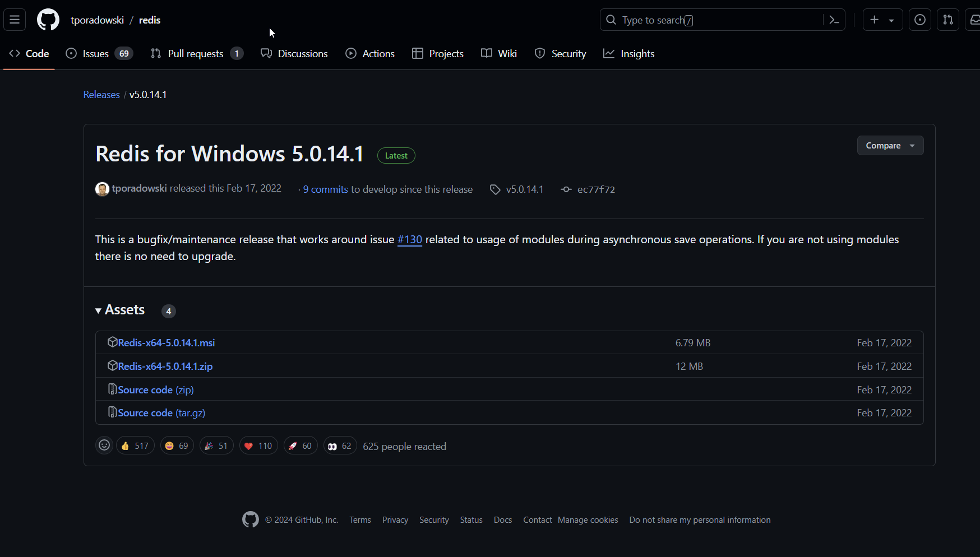Open the tporadowski author profile link

[140, 188]
